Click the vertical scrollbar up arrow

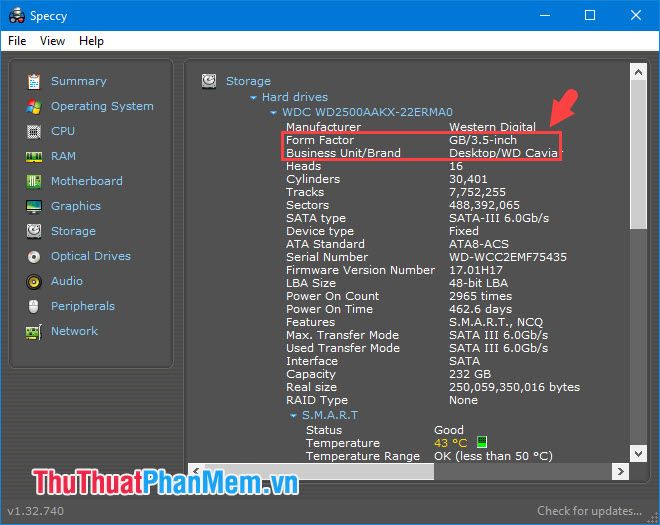[x=638, y=72]
